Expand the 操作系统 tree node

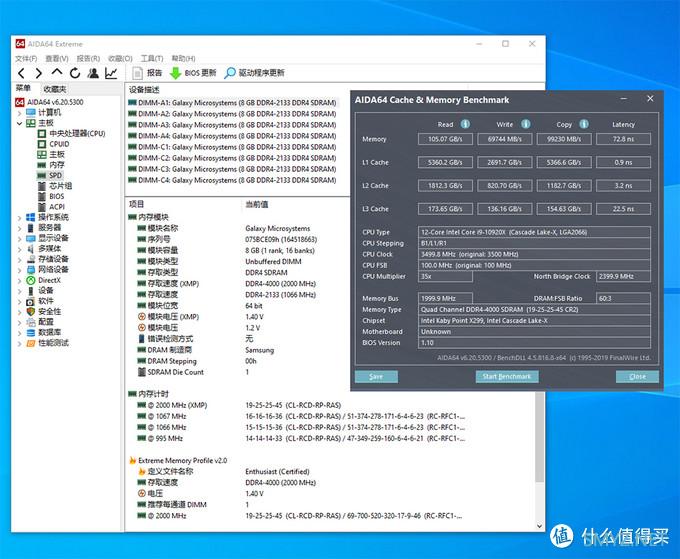point(19,217)
